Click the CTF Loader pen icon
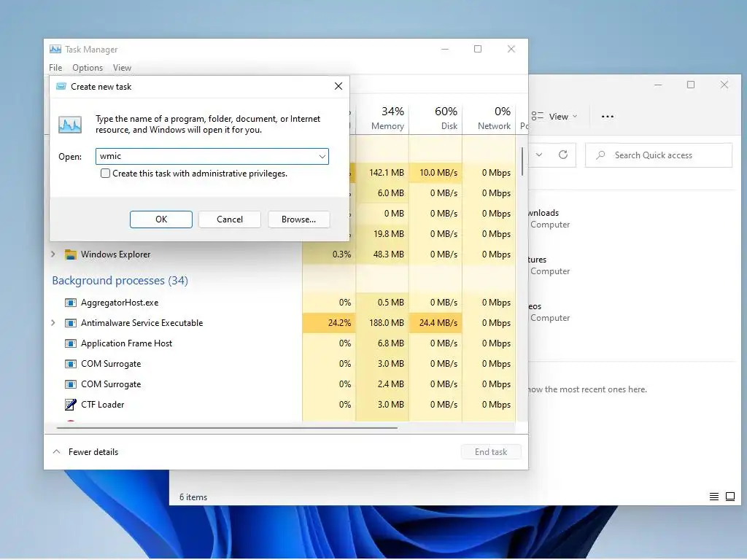The image size is (747, 560). (x=71, y=404)
